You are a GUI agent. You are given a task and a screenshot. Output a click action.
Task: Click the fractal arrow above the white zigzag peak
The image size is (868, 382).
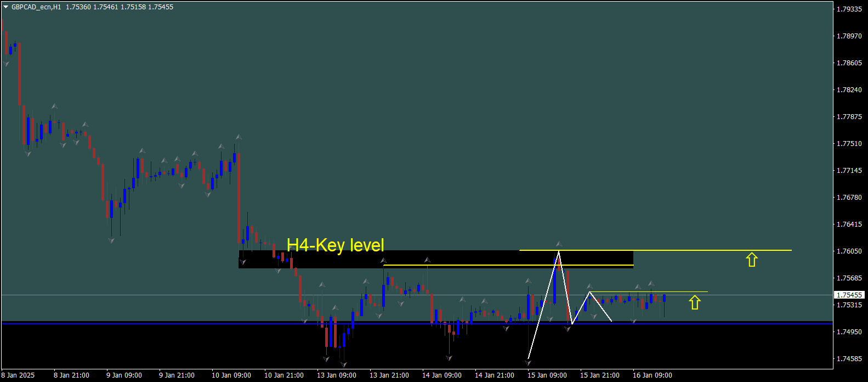[559, 244]
